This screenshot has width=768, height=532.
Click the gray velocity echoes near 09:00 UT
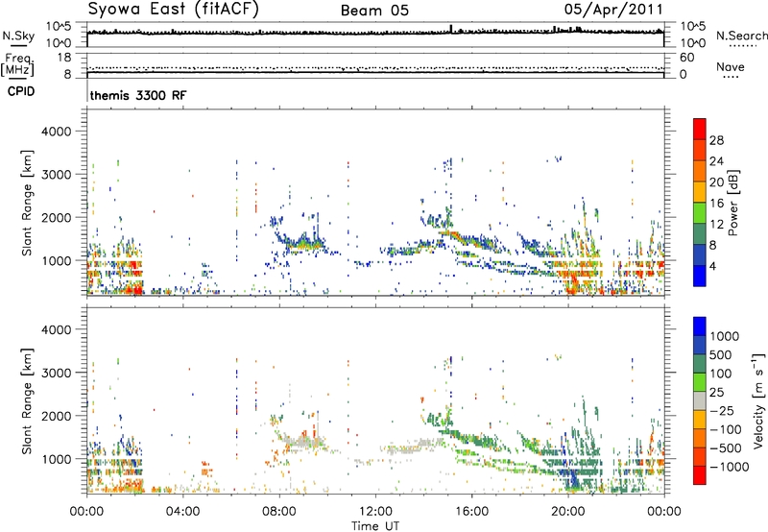tap(303, 443)
